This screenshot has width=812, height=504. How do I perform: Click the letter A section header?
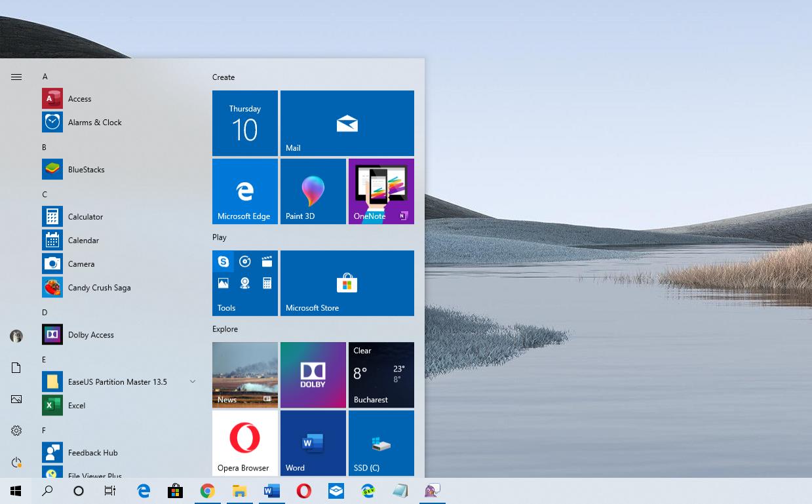click(x=45, y=77)
